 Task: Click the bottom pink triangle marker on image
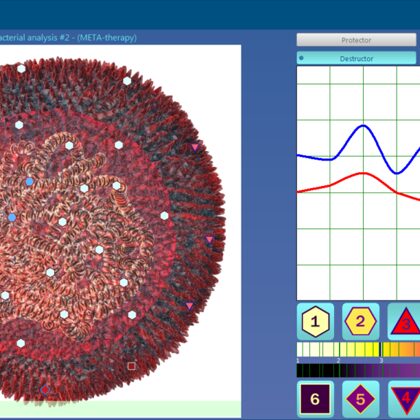point(189,306)
